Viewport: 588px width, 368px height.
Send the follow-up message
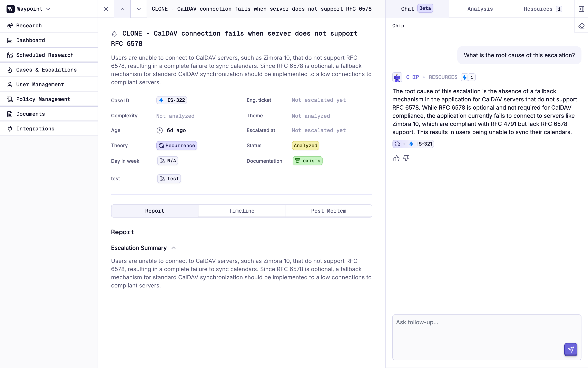[571, 350]
